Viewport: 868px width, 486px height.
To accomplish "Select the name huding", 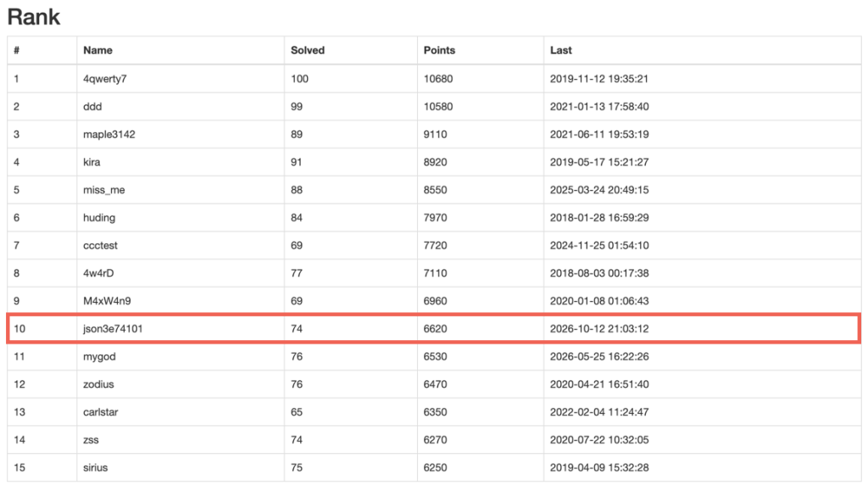I will [99, 217].
